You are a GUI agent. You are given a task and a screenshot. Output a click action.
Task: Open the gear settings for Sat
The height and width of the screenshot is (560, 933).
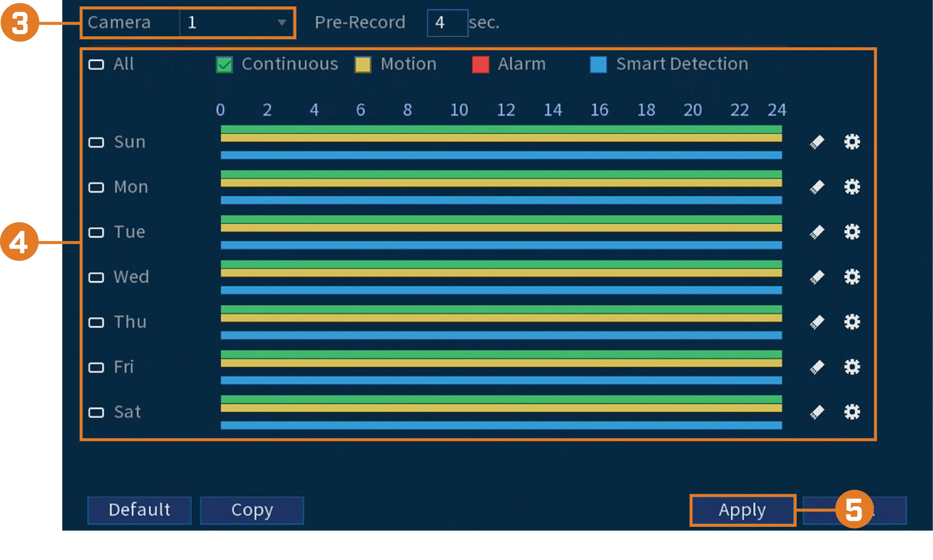pos(852,411)
